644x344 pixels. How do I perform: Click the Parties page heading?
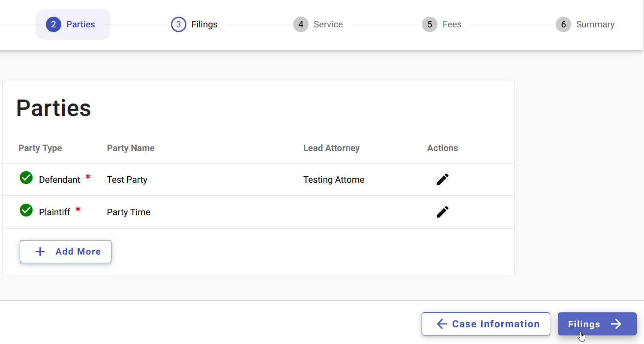(x=54, y=108)
